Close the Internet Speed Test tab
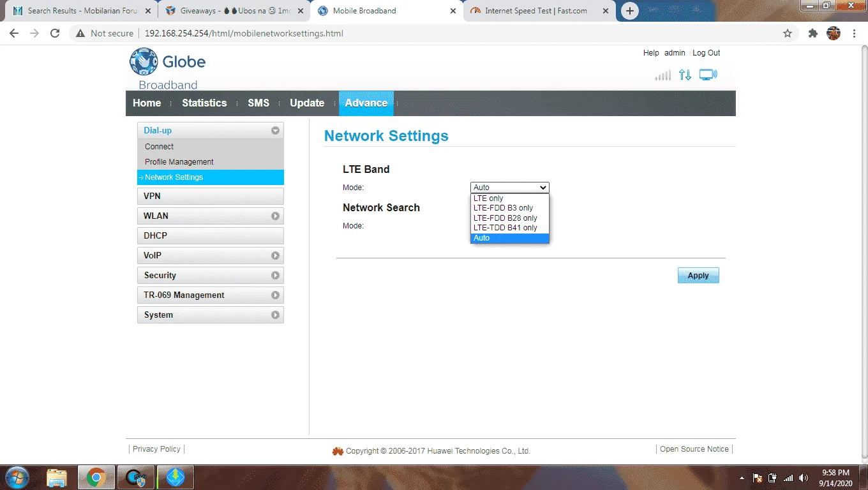868x490 pixels. pyautogui.click(x=606, y=11)
